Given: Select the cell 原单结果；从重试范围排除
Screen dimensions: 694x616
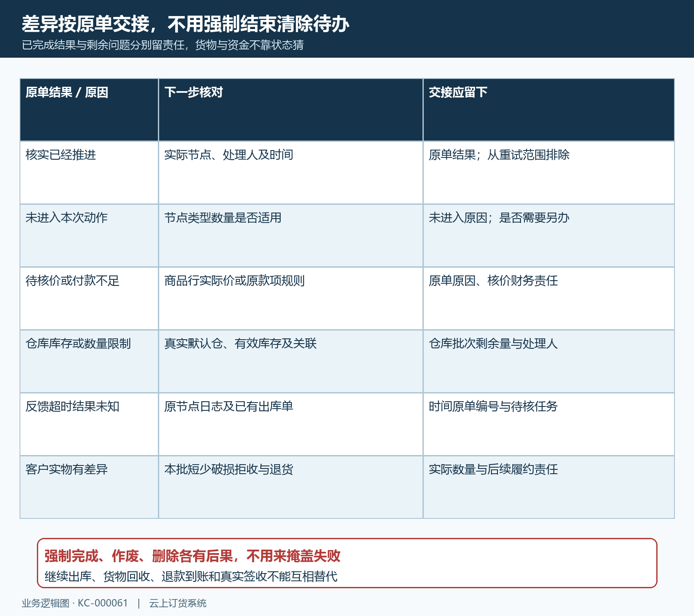Looking at the screenshot, I should pyautogui.click(x=549, y=173).
